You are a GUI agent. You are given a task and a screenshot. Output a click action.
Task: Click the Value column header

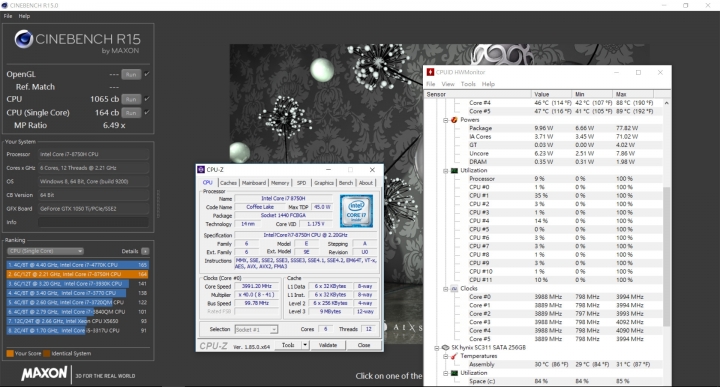pyautogui.click(x=551, y=94)
